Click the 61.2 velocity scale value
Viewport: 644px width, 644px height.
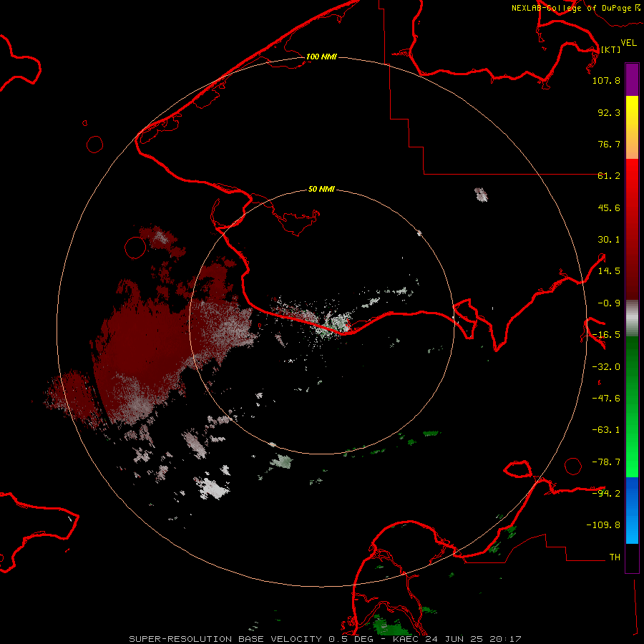[x=609, y=176]
